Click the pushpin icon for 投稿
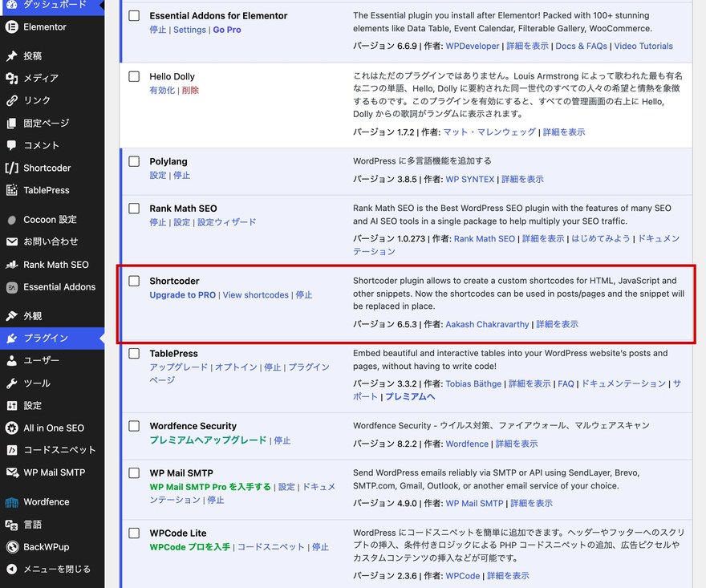The image size is (706, 588). [x=12, y=56]
